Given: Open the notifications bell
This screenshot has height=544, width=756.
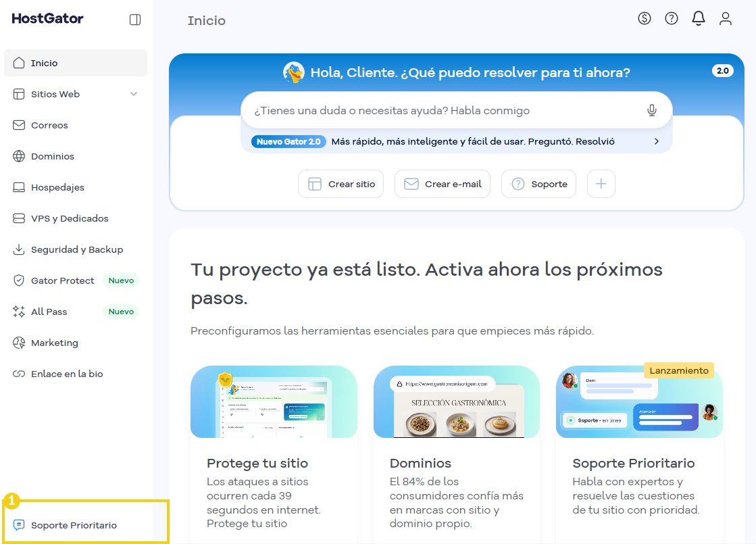Looking at the screenshot, I should point(698,18).
